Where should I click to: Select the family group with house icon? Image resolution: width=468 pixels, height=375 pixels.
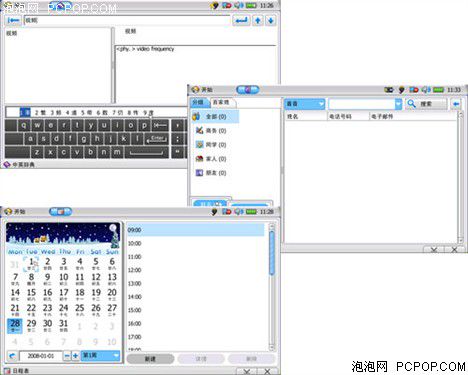[211, 159]
